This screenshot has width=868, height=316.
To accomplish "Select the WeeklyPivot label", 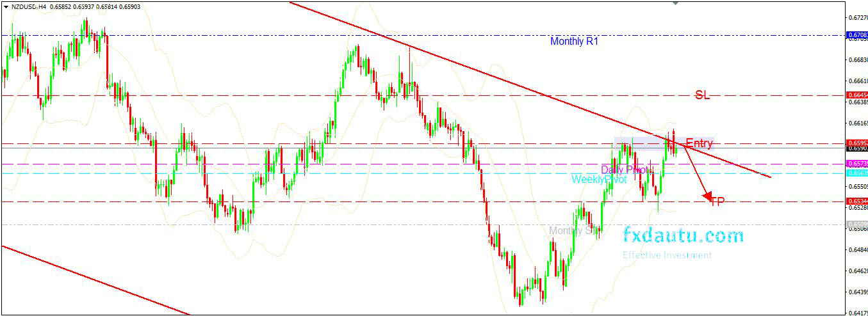I will (x=599, y=180).
